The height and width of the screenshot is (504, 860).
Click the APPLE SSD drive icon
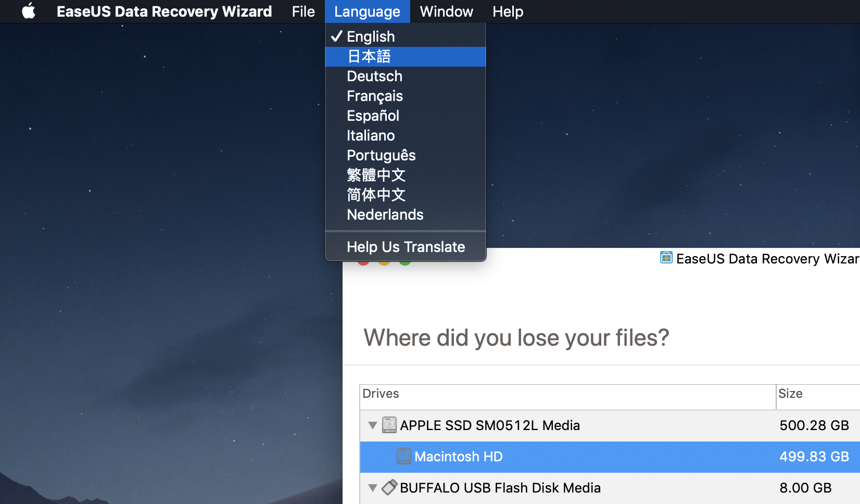click(x=389, y=425)
